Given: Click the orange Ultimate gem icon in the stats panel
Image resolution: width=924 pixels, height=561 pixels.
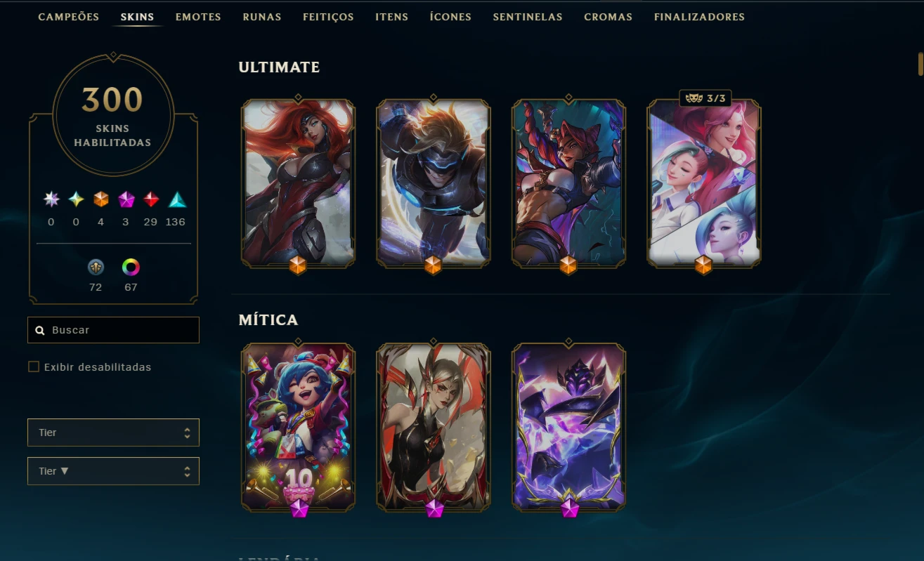Looking at the screenshot, I should [x=101, y=199].
